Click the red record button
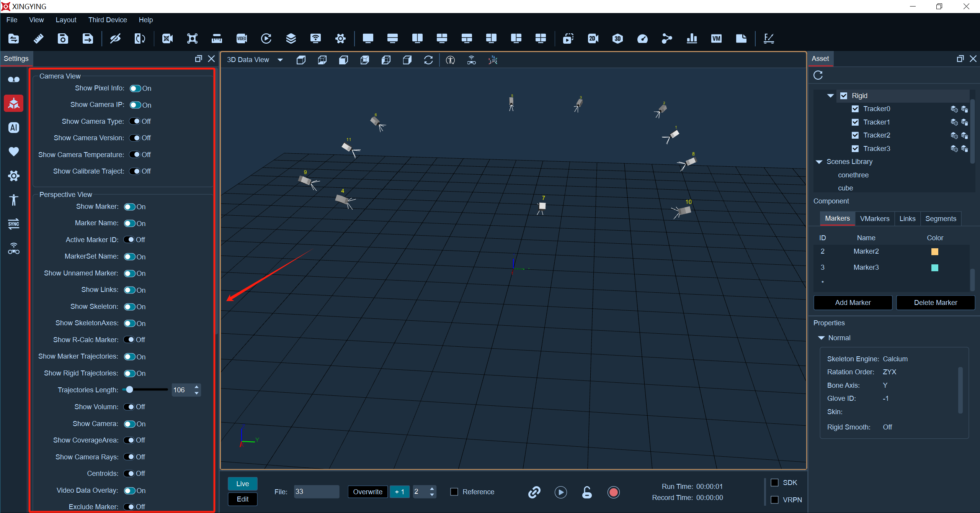This screenshot has height=513, width=980. (x=613, y=492)
